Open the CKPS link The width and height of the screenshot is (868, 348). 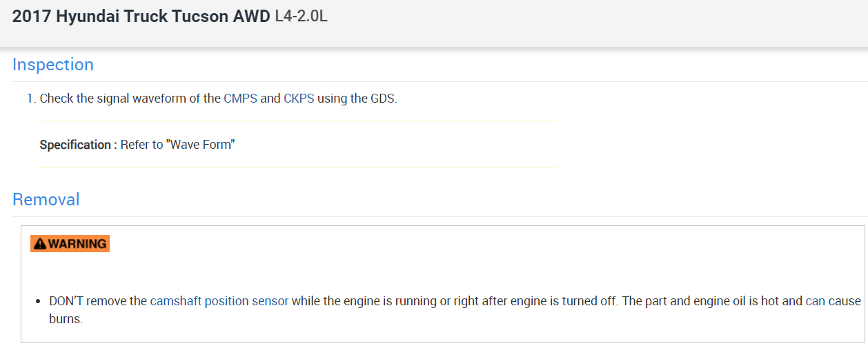pos(299,99)
